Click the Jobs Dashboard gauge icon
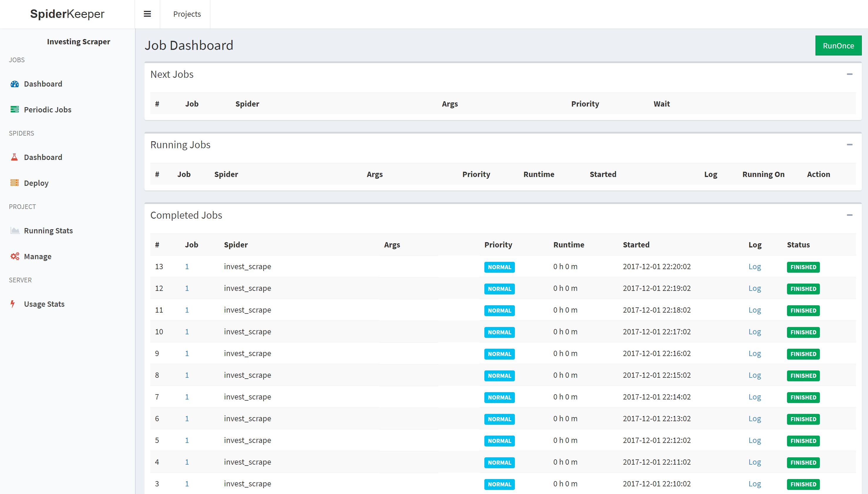 [15, 84]
